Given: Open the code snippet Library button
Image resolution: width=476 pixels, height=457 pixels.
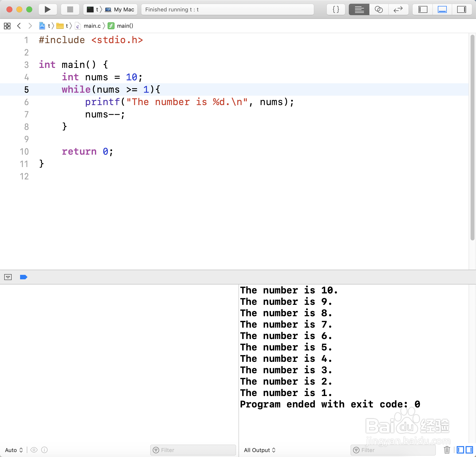Looking at the screenshot, I should click(x=336, y=9).
